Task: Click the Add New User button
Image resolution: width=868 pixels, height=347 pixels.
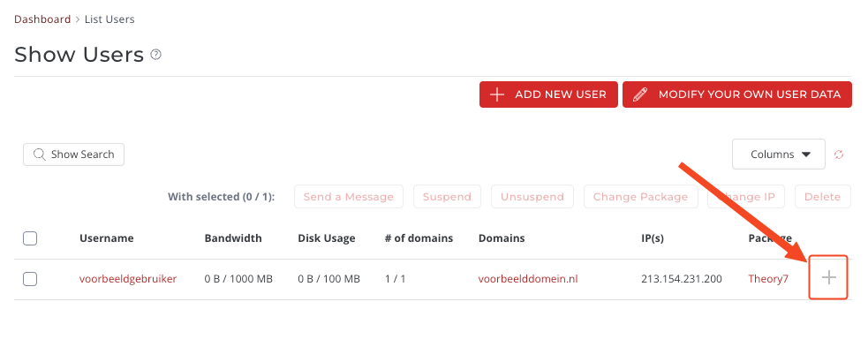Action: (x=548, y=94)
